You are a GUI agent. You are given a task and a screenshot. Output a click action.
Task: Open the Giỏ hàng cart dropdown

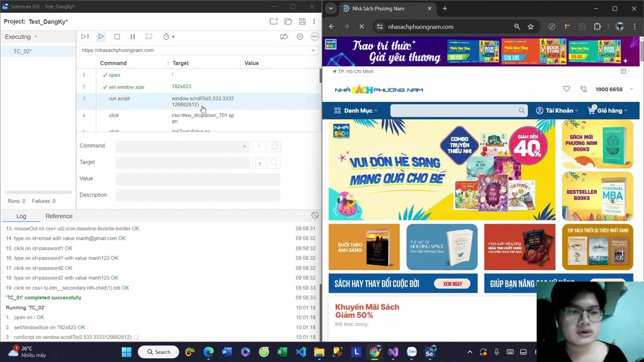tap(607, 111)
